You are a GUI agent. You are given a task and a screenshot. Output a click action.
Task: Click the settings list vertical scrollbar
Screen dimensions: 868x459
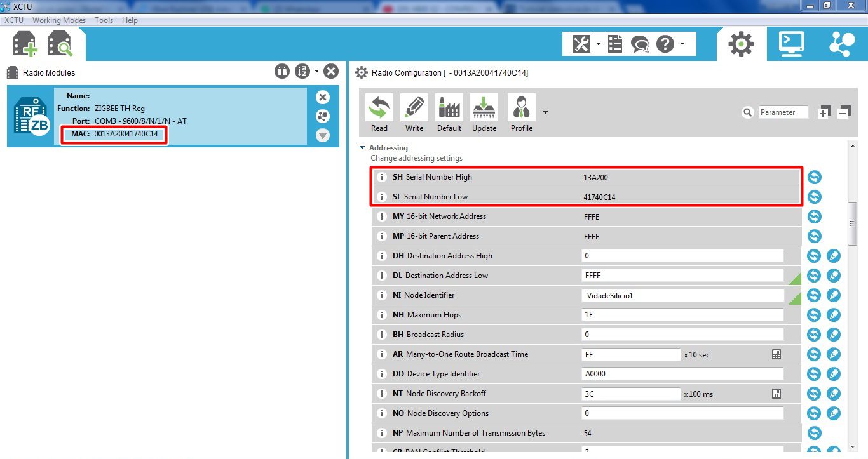pyautogui.click(x=853, y=223)
